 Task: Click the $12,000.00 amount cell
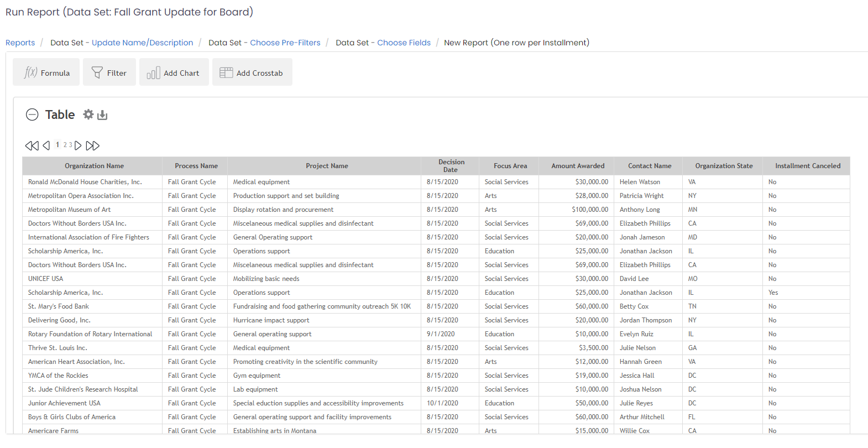(x=576, y=362)
